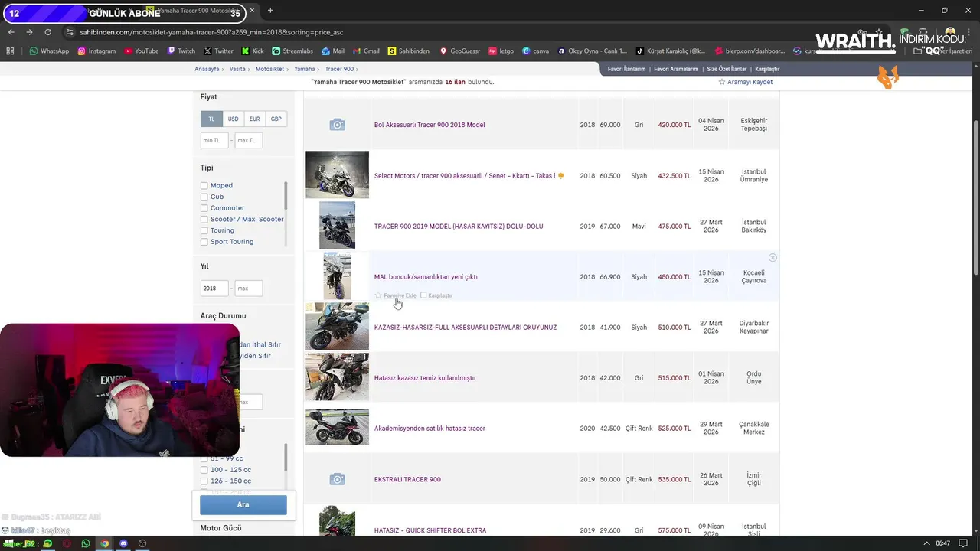
Task: Open the GeoGuessr bookmark
Action: point(459,51)
